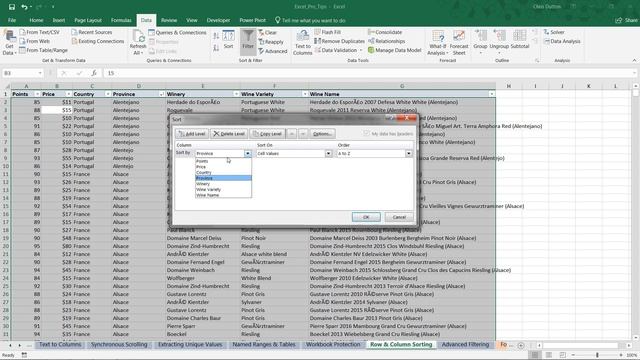
Task: Select Winery in the column list
Action: click(x=223, y=184)
